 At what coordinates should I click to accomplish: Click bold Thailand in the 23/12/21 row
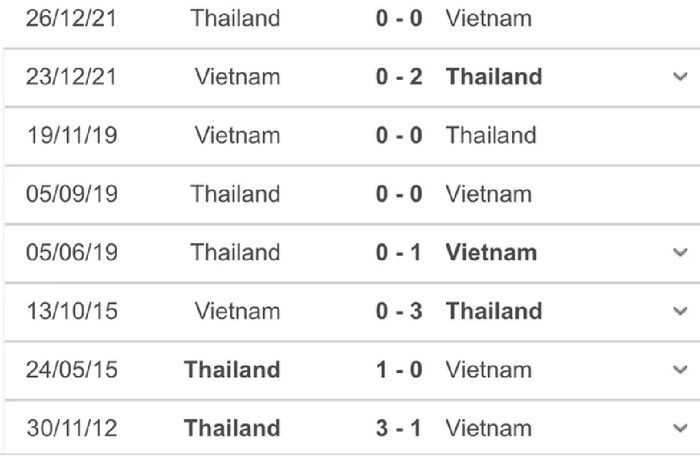click(494, 77)
